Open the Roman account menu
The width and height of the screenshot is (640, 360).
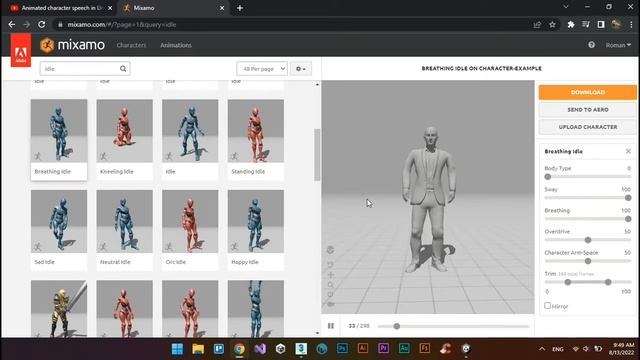click(618, 45)
